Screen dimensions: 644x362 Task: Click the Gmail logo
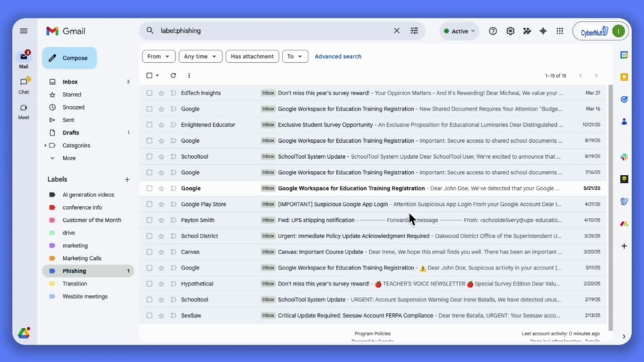tap(66, 32)
